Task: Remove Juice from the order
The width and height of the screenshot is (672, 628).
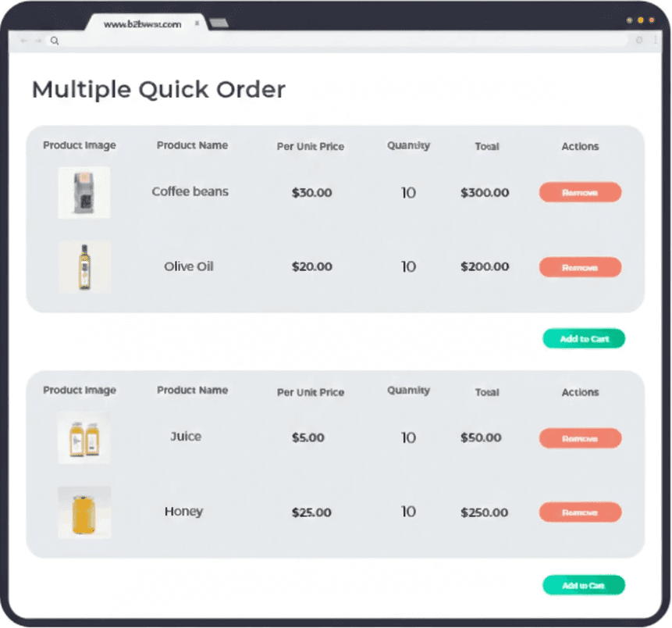Action: click(580, 438)
